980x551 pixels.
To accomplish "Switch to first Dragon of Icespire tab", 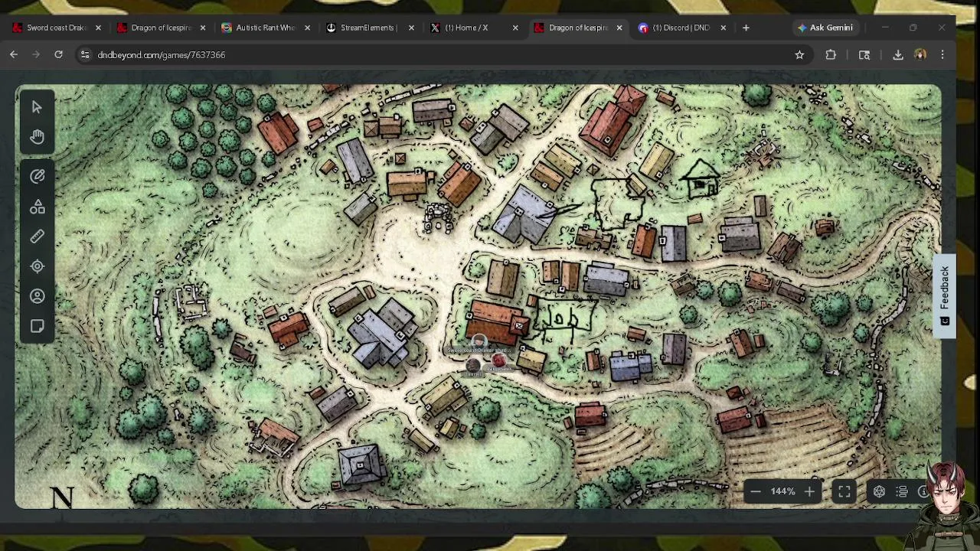I will click(162, 28).
